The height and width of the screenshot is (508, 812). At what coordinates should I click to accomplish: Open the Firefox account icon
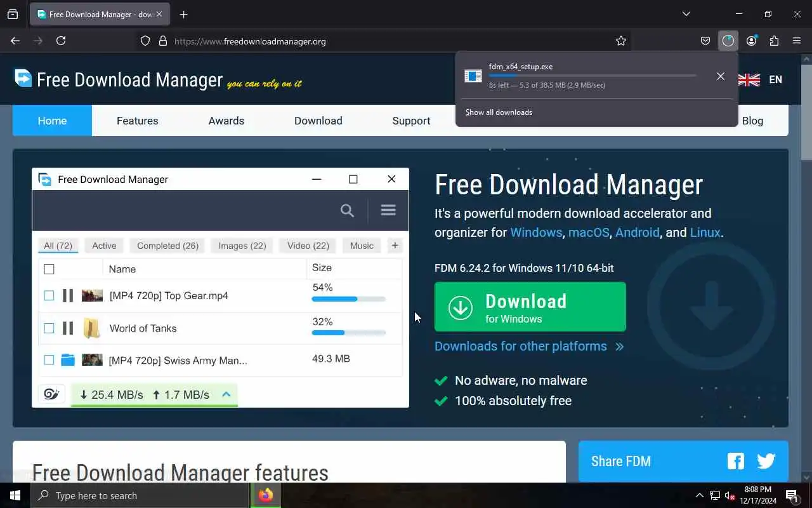752,41
